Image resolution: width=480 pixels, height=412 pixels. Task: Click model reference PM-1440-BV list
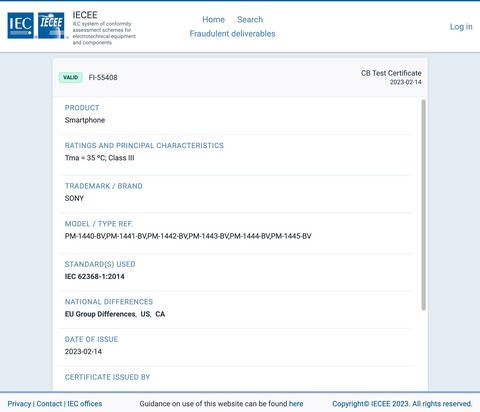(188, 236)
